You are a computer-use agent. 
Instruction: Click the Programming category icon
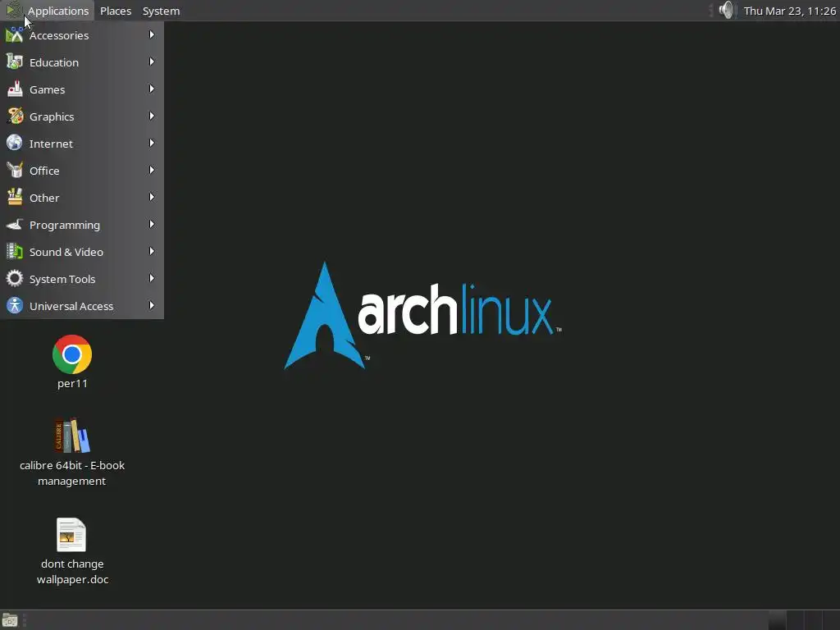pyautogui.click(x=15, y=225)
